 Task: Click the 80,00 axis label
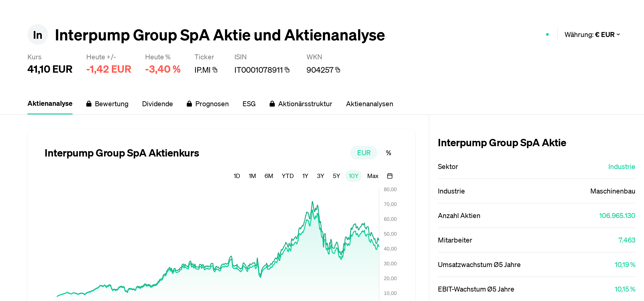(x=390, y=189)
